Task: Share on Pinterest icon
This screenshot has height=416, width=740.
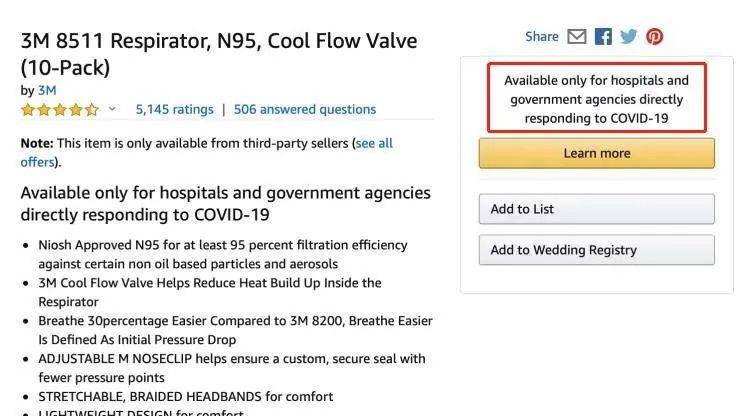Action: click(654, 36)
